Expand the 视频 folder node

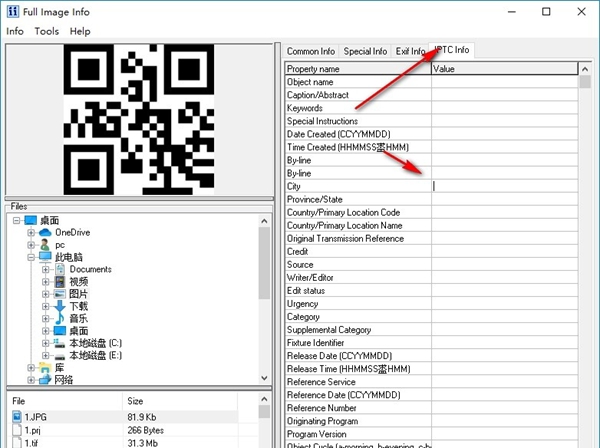[x=46, y=282]
